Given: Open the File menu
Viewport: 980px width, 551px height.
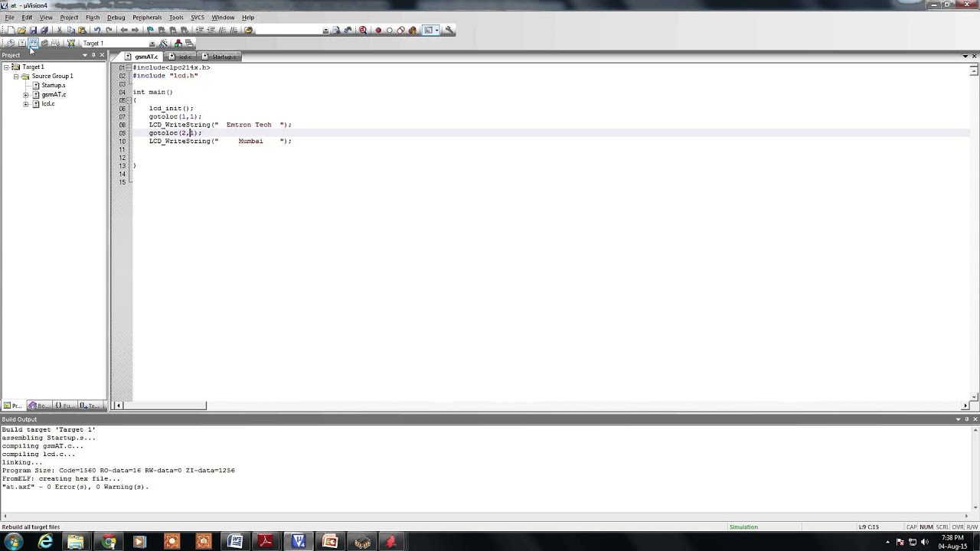Looking at the screenshot, I should tap(9, 17).
